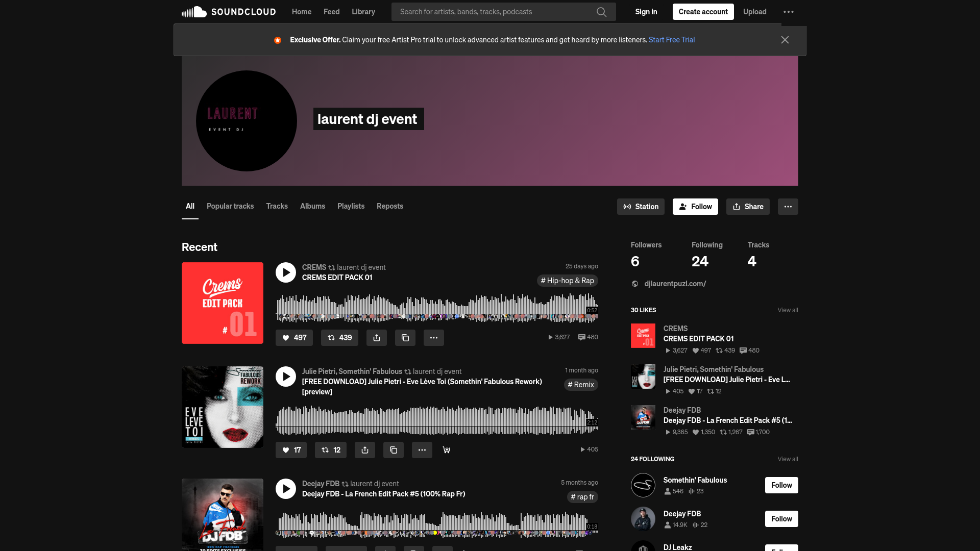980x551 pixels.
Task: Play the CREMS EDIT PACK 01 track
Action: tap(285, 272)
